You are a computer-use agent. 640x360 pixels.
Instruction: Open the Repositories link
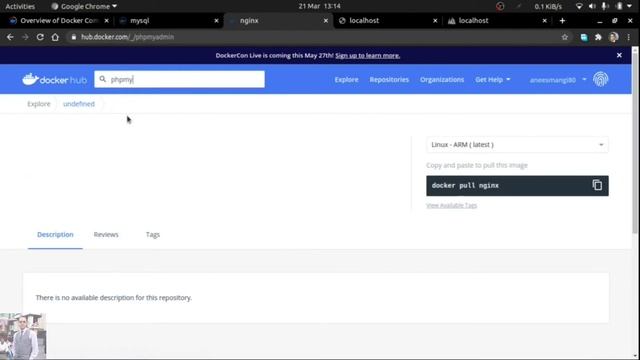(x=389, y=80)
